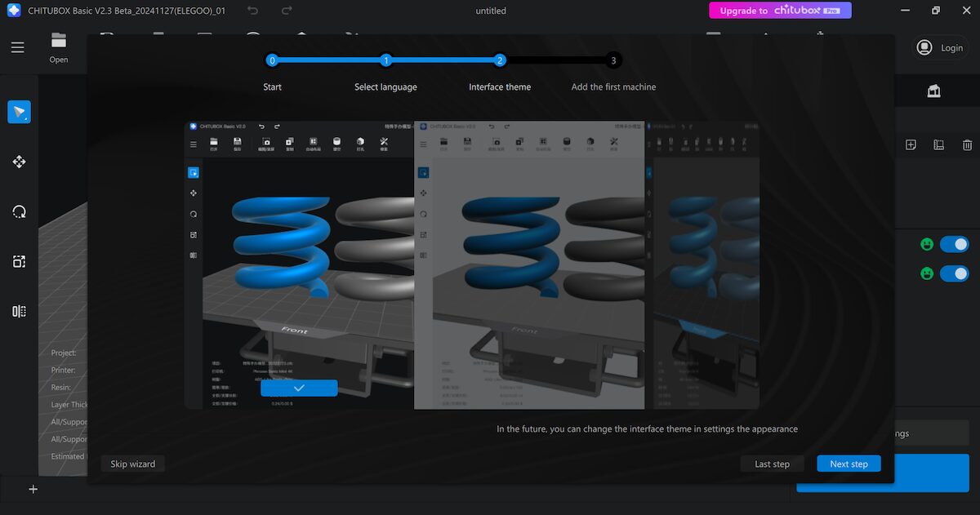Click the Last step button

(x=772, y=464)
